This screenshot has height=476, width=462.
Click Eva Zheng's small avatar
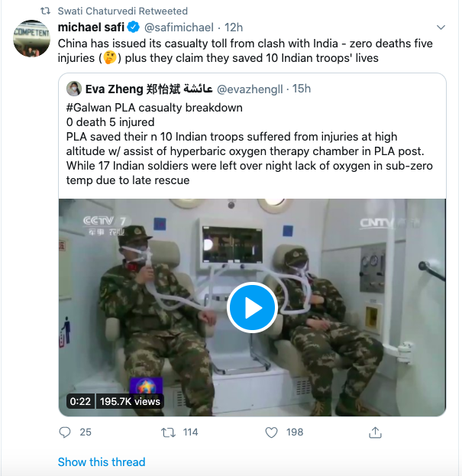[74, 89]
